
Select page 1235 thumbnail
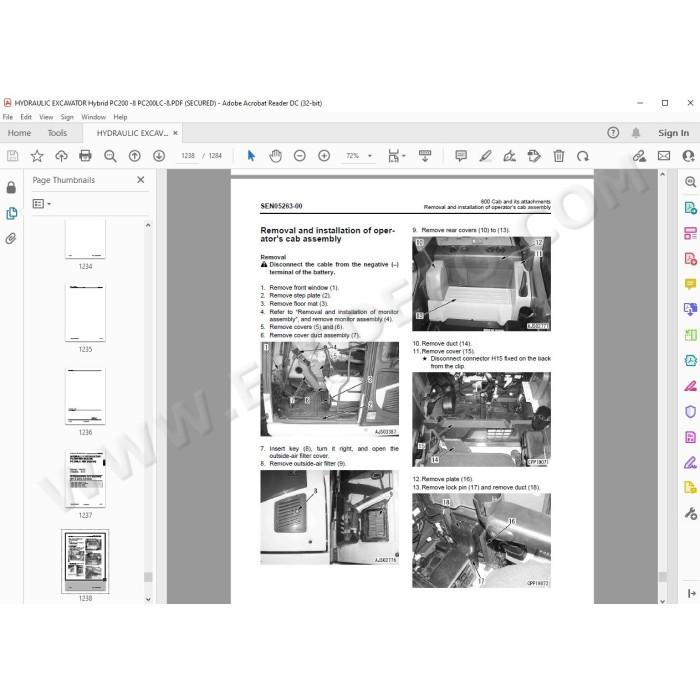[x=85, y=313]
